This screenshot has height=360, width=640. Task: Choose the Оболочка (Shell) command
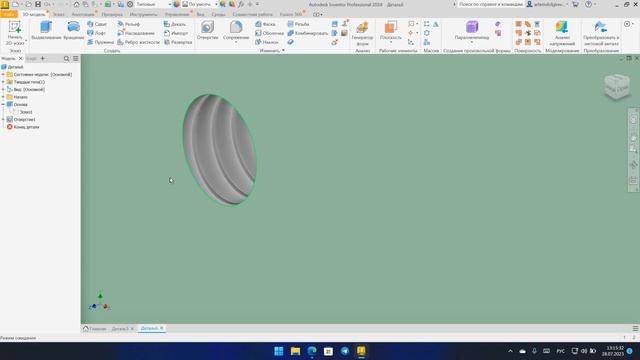(x=269, y=33)
